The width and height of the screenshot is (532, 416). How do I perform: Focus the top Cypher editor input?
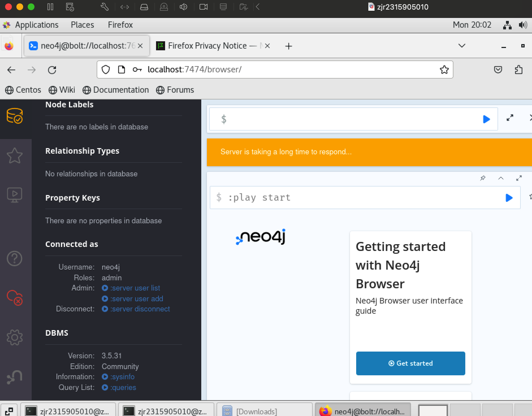pyautogui.click(x=353, y=119)
